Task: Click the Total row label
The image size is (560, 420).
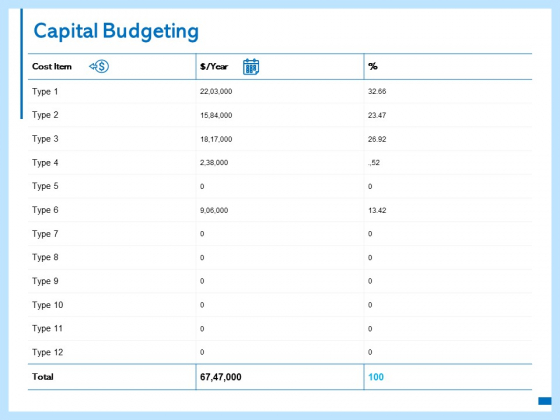Action: click(x=42, y=377)
